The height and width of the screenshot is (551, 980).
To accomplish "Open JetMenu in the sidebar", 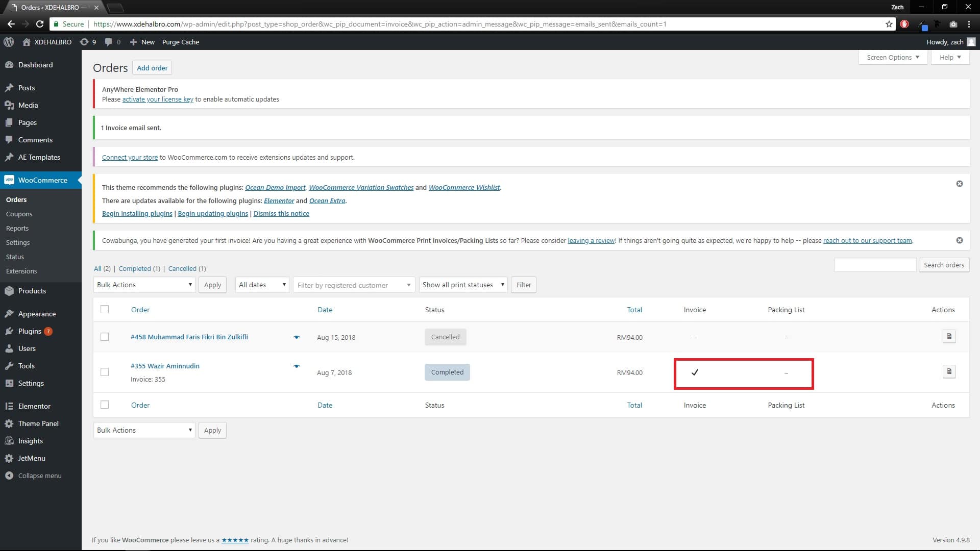I will click(41, 458).
